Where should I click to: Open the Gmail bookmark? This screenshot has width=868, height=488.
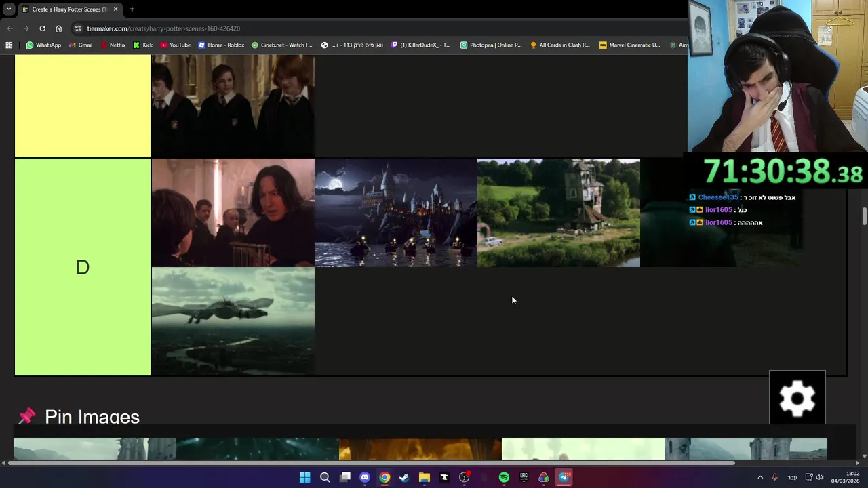[81, 45]
